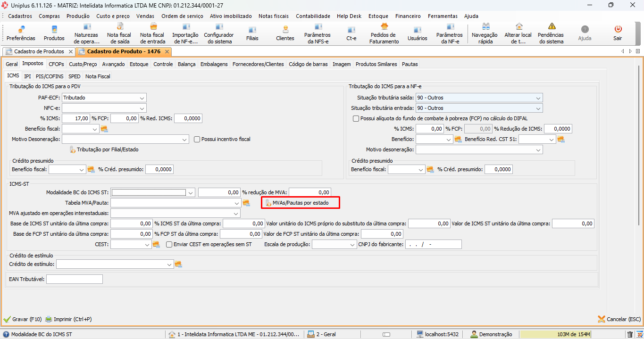Viewport: 644px width, 339px height.
Task: Click the Ajuda toolbar icon
Action: point(585,33)
